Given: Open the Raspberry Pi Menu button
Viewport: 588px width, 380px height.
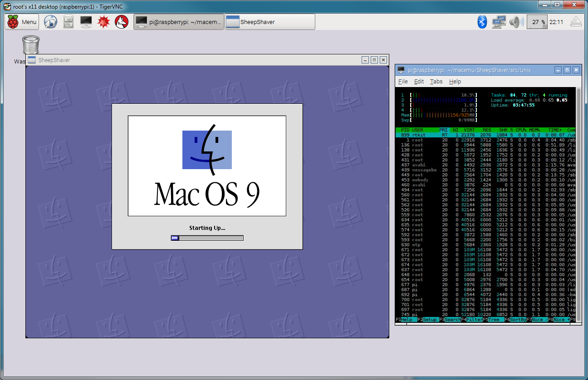Looking at the screenshot, I should pos(22,22).
